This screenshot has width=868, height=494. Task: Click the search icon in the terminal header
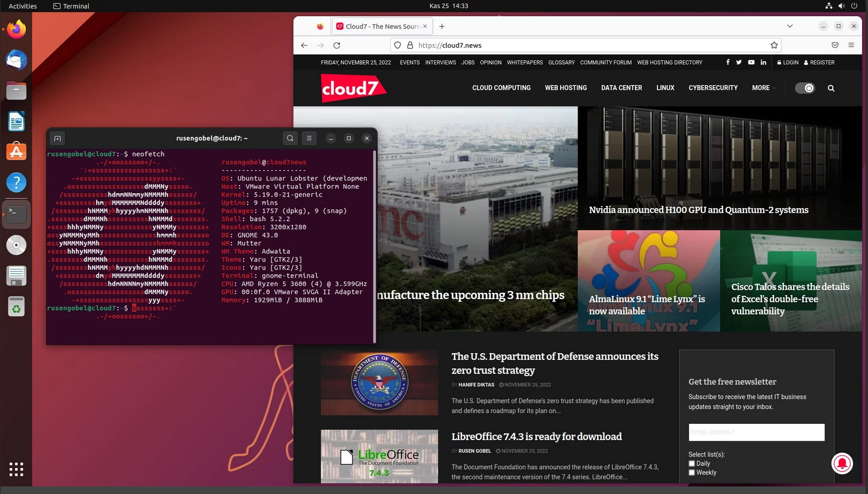click(290, 138)
